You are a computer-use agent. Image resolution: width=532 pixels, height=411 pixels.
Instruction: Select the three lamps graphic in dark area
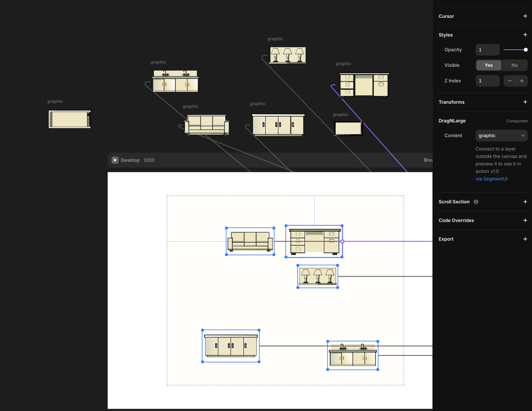287,55
